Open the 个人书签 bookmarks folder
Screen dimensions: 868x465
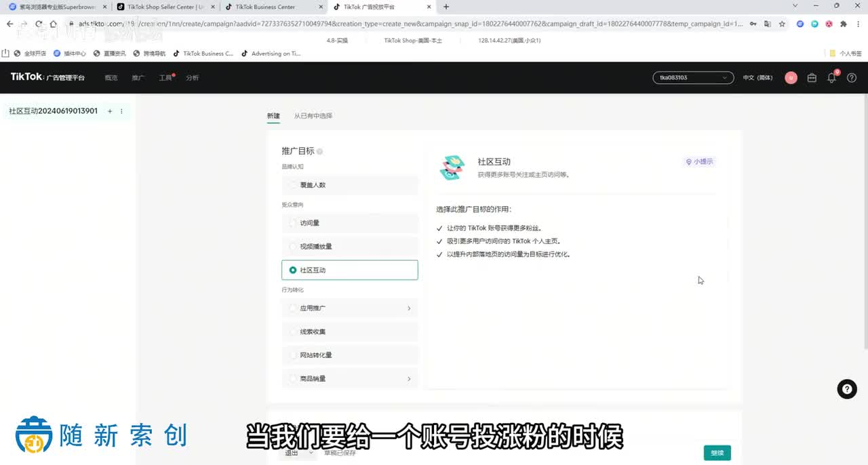pos(846,54)
